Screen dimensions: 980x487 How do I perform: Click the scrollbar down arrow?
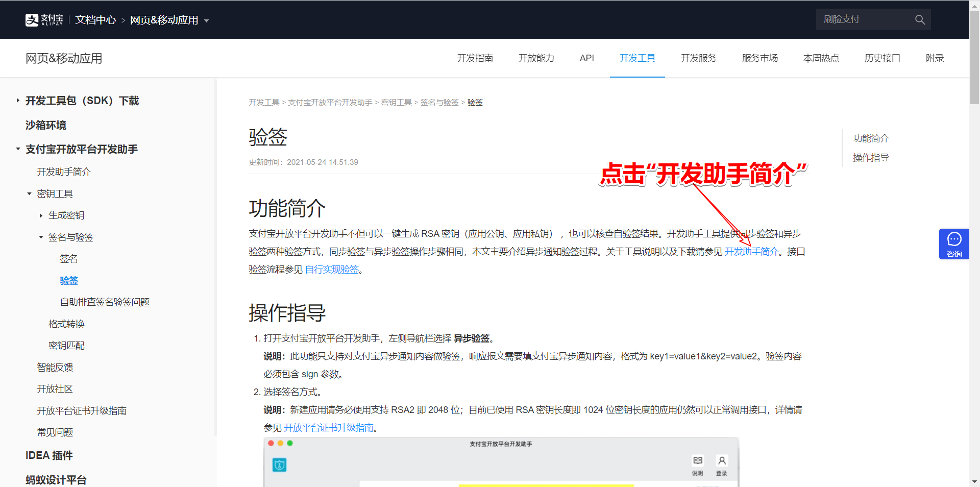pyautogui.click(x=974, y=481)
